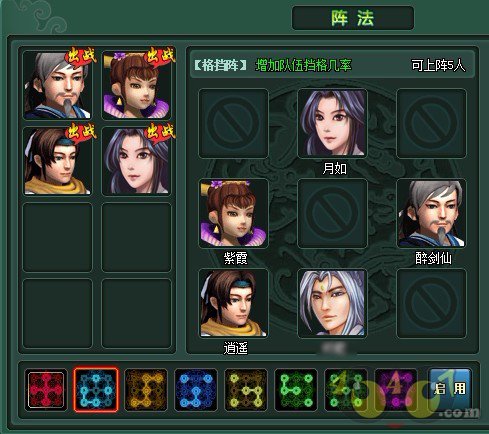Click 月如 in the formation grid
The width and height of the screenshot is (489, 434).
(332, 123)
